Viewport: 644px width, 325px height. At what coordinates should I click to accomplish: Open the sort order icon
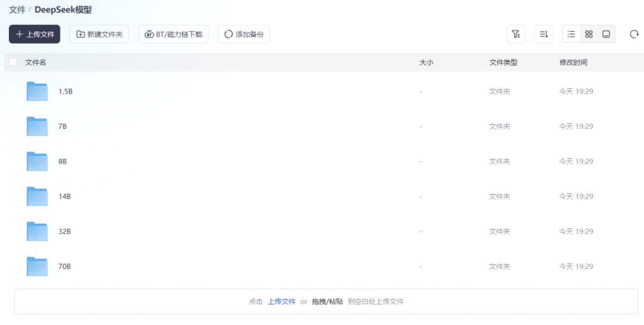(543, 34)
